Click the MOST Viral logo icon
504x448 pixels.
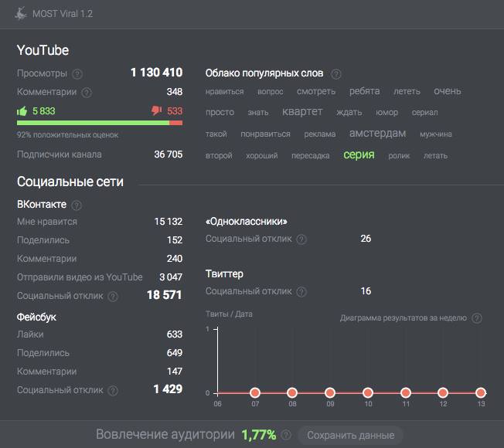21,14
